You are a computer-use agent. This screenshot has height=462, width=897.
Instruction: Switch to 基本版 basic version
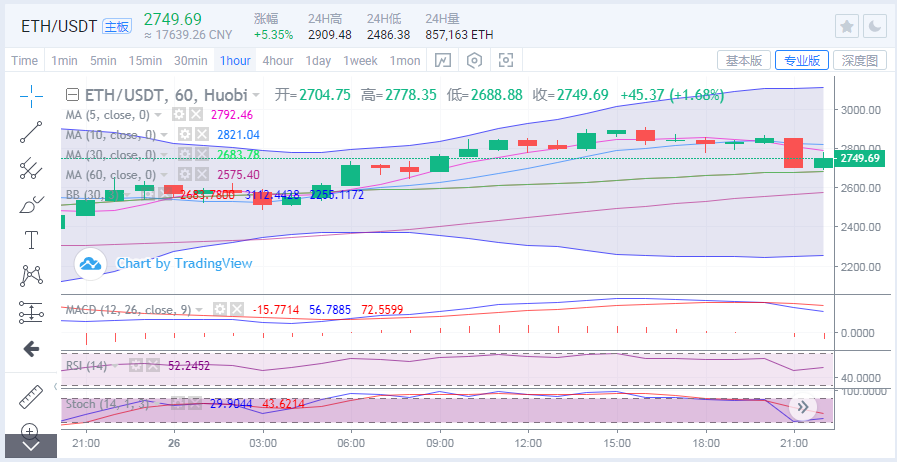pos(744,61)
